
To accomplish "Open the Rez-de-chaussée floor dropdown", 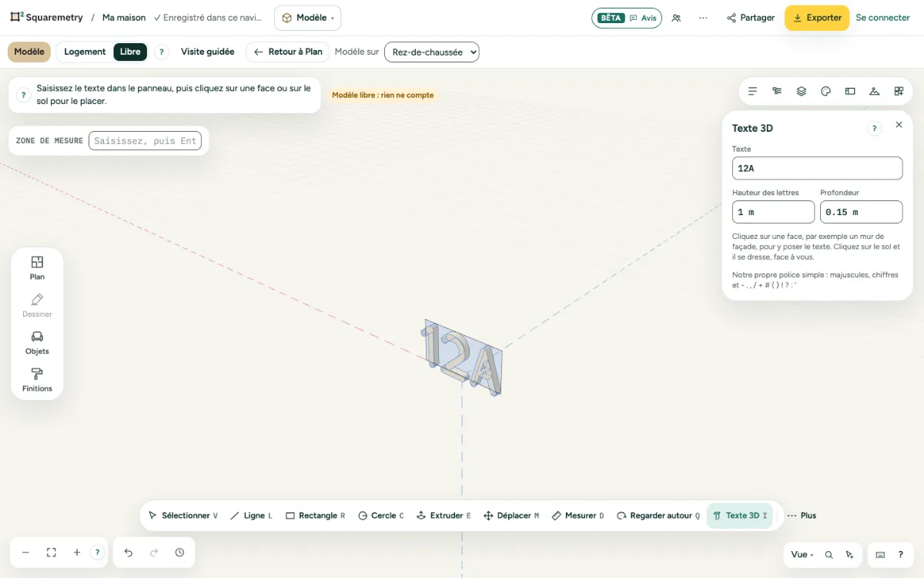I will [432, 52].
